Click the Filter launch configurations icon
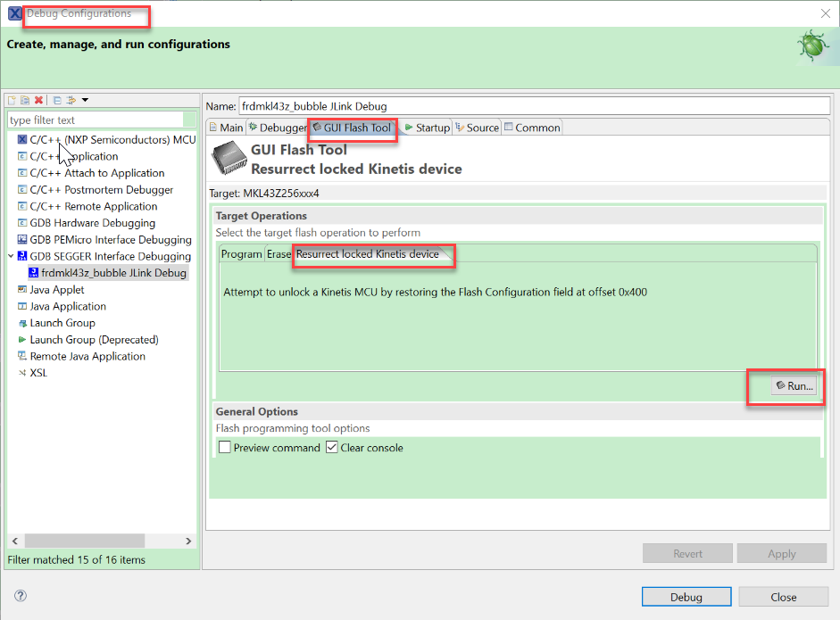Image resolution: width=840 pixels, height=620 pixels. 71,100
